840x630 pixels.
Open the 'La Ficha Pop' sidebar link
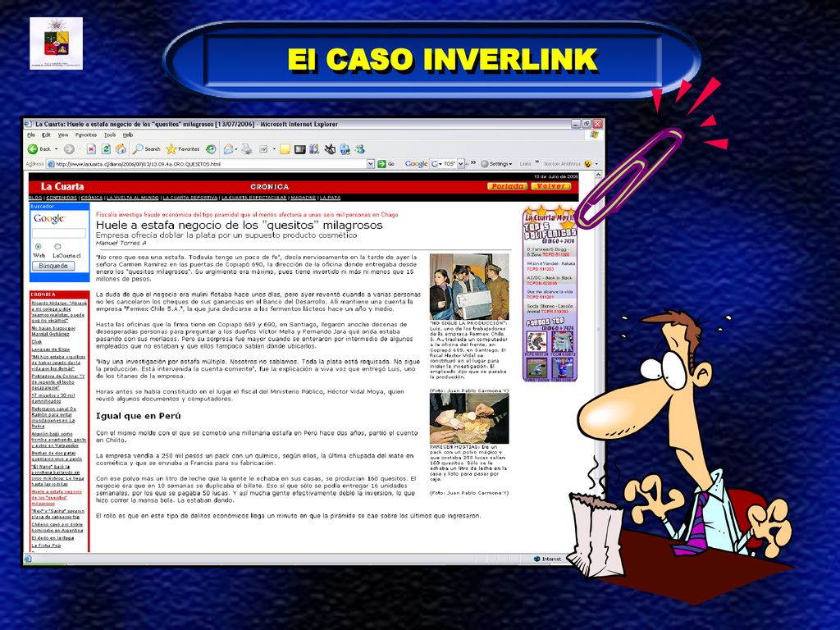tap(46, 546)
